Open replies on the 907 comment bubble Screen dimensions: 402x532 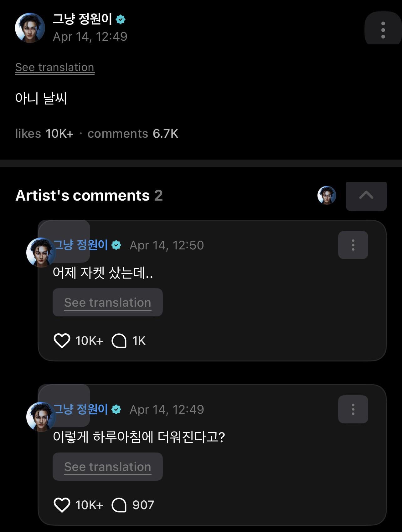coord(119,505)
